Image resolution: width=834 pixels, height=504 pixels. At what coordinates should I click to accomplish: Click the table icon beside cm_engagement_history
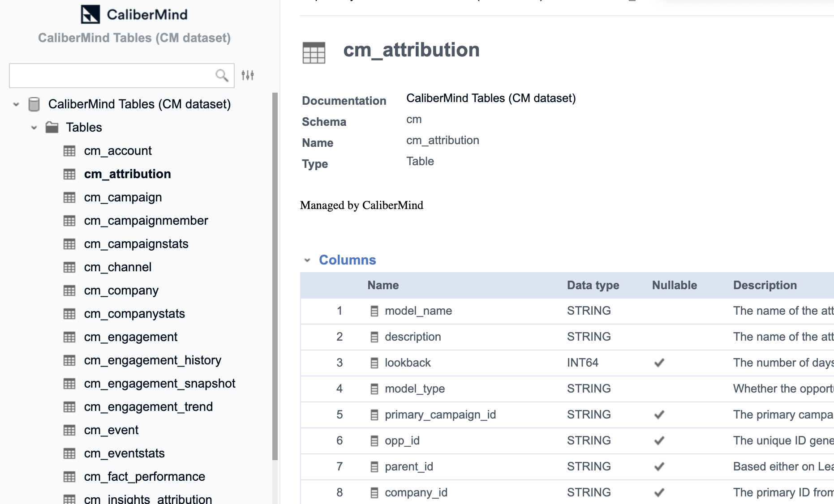[69, 360]
